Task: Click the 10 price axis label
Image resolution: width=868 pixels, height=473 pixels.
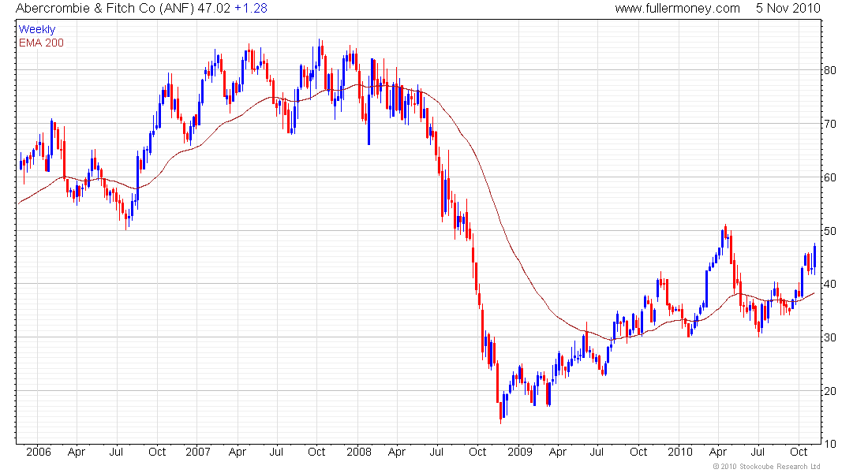Action: [x=830, y=445]
